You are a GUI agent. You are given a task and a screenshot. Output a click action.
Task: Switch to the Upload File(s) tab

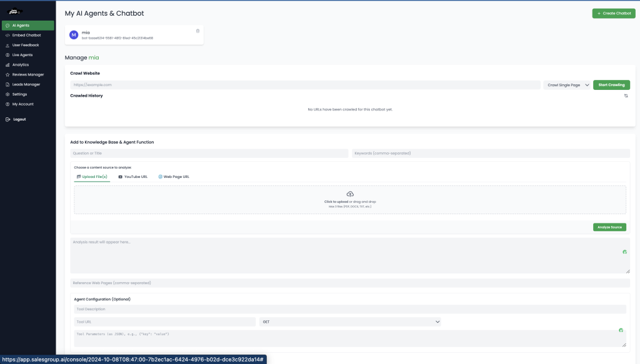point(91,176)
